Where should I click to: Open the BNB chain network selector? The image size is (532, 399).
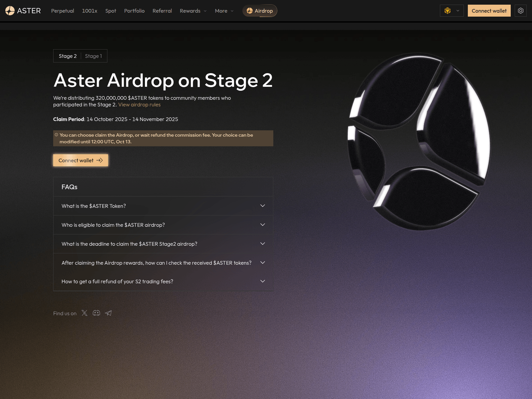(x=452, y=11)
